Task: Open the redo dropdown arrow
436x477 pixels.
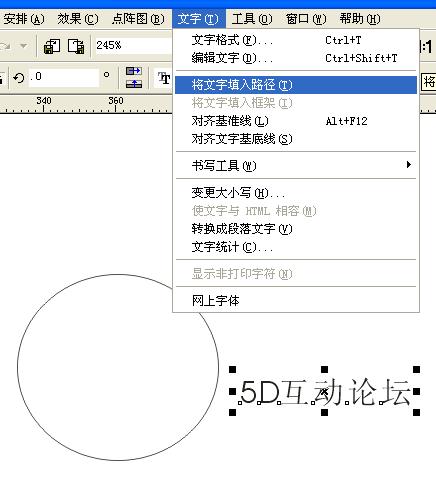Action: point(23,46)
